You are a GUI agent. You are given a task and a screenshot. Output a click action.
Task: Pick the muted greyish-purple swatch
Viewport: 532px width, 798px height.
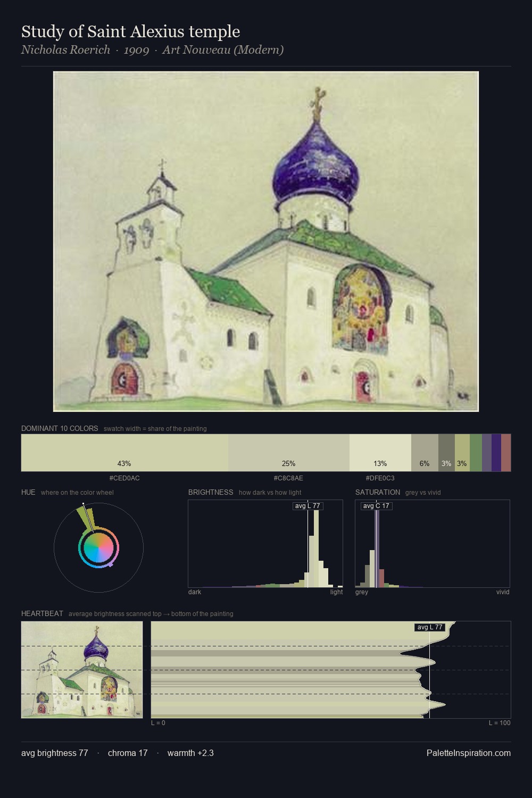(487, 453)
